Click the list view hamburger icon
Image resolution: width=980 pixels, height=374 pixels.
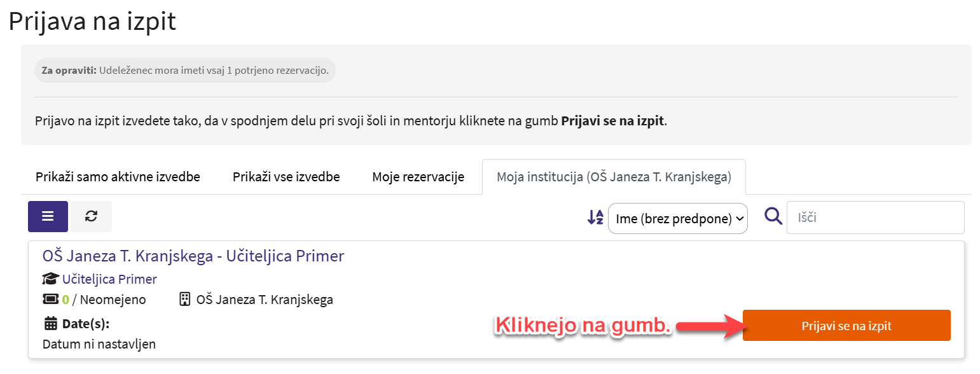[x=48, y=216]
